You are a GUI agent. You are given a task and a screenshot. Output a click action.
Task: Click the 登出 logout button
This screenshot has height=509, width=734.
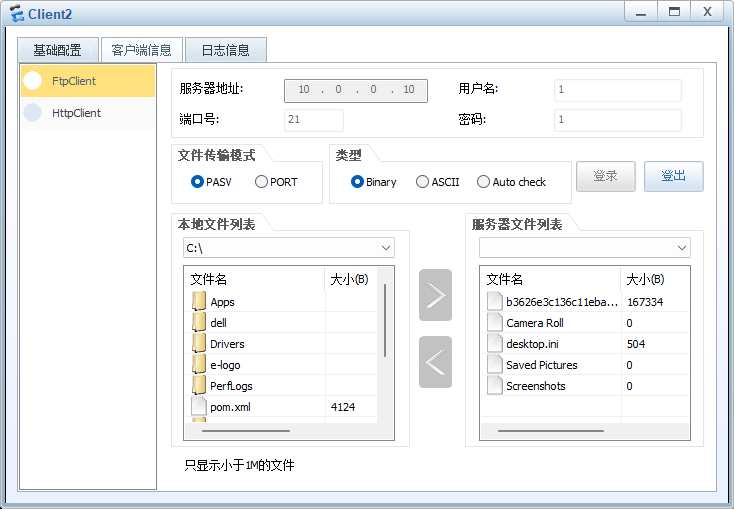pos(673,176)
